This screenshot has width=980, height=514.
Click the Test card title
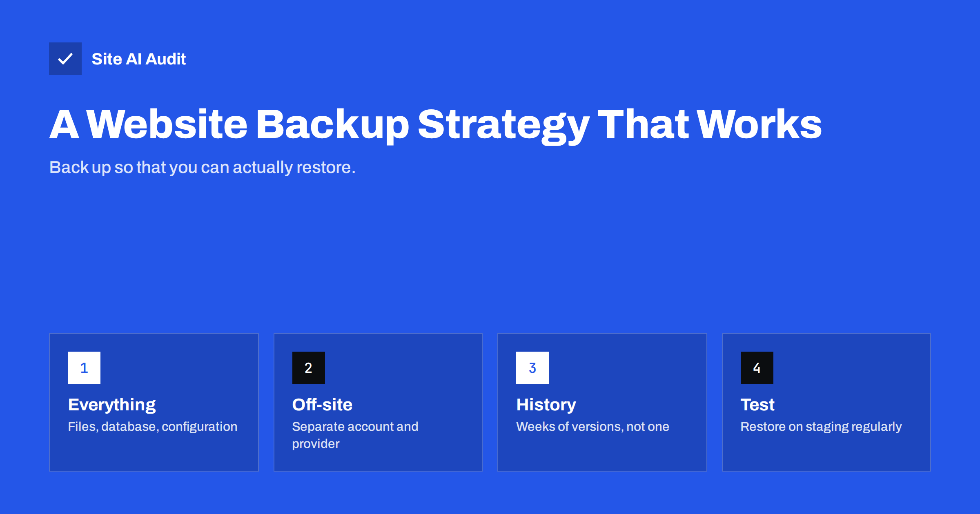point(757,405)
